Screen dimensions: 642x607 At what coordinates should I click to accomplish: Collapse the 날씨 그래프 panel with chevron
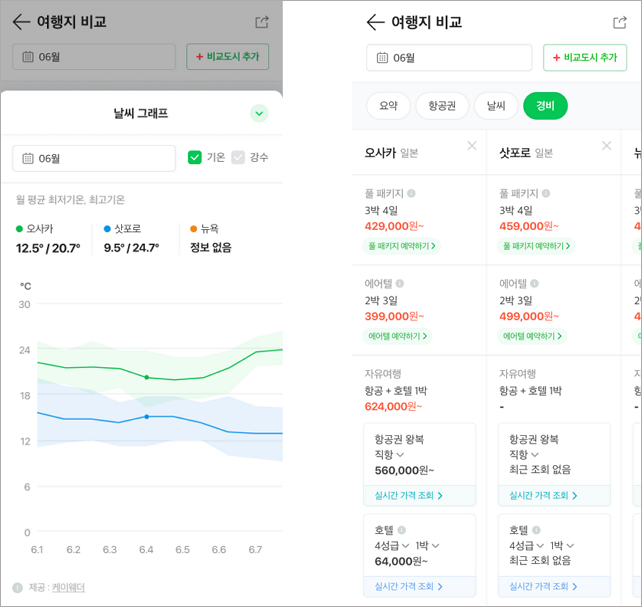[259, 113]
